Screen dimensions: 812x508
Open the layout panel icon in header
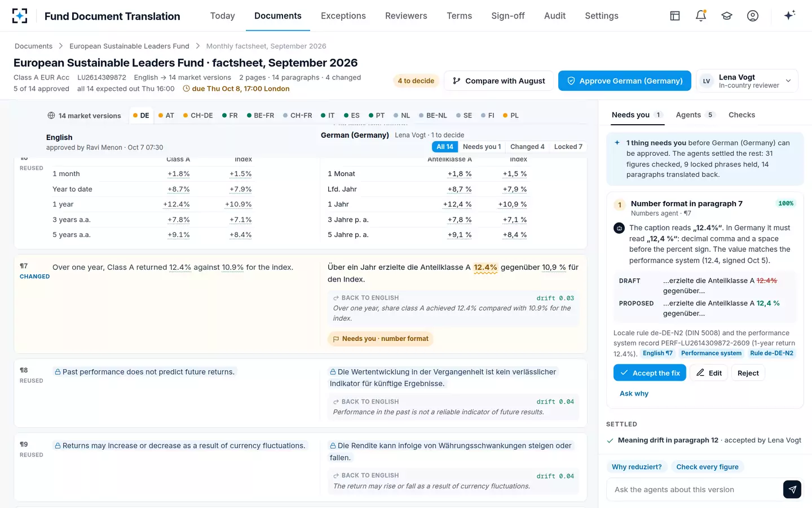point(675,16)
